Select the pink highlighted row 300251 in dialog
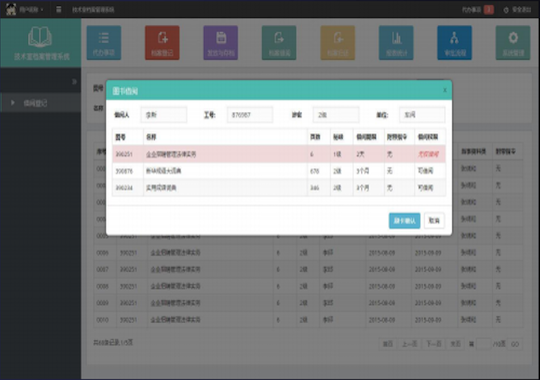Image resolution: width=540 pixels, height=380 pixels. click(x=279, y=154)
